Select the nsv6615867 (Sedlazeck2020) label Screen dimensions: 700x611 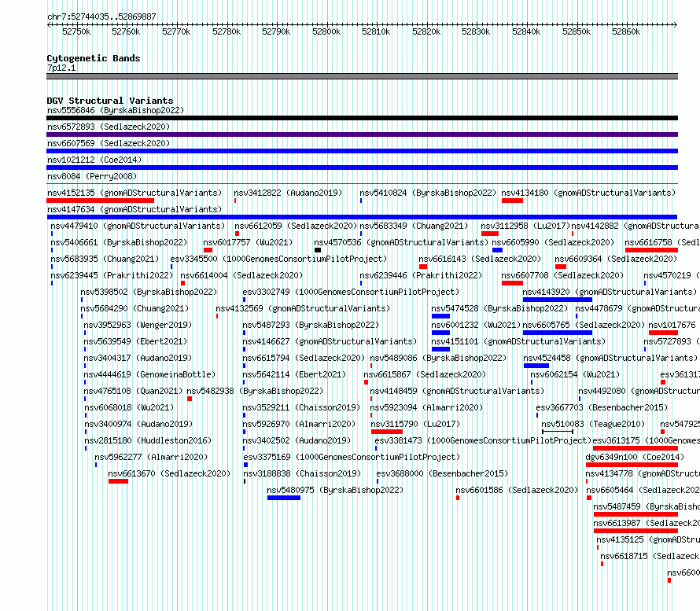pyautogui.click(x=425, y=374)
